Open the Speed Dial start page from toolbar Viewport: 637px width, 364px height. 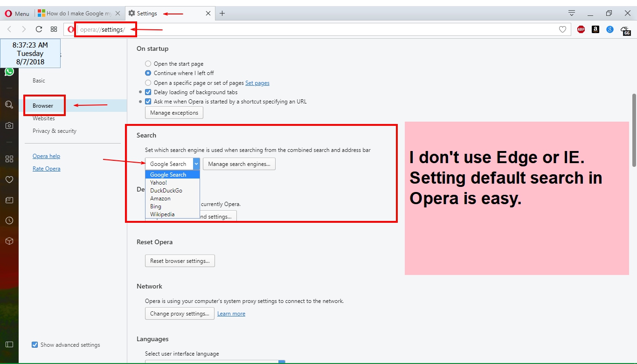[54, 29]
